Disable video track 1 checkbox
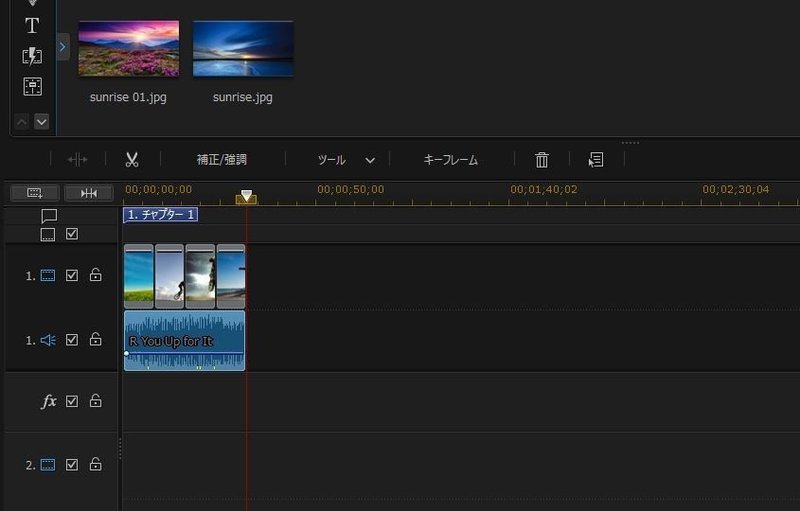The image size is (800, 511). pyautogui.click(x=72, y=276)
